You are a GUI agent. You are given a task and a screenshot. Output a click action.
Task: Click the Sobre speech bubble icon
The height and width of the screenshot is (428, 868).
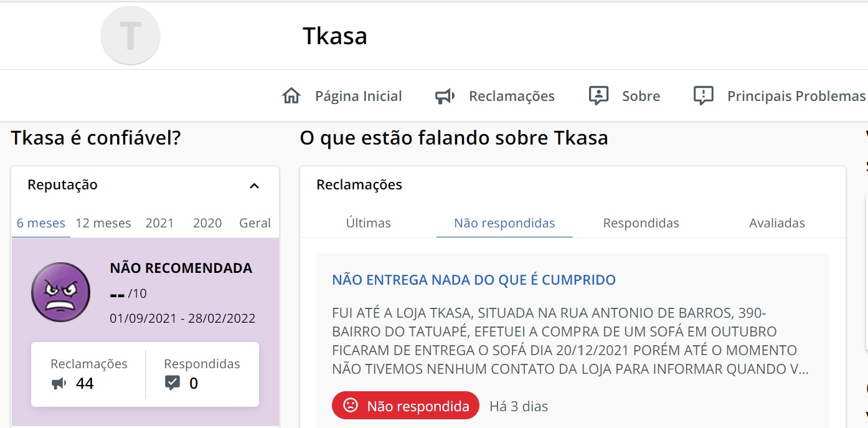(x=598, y=96)
